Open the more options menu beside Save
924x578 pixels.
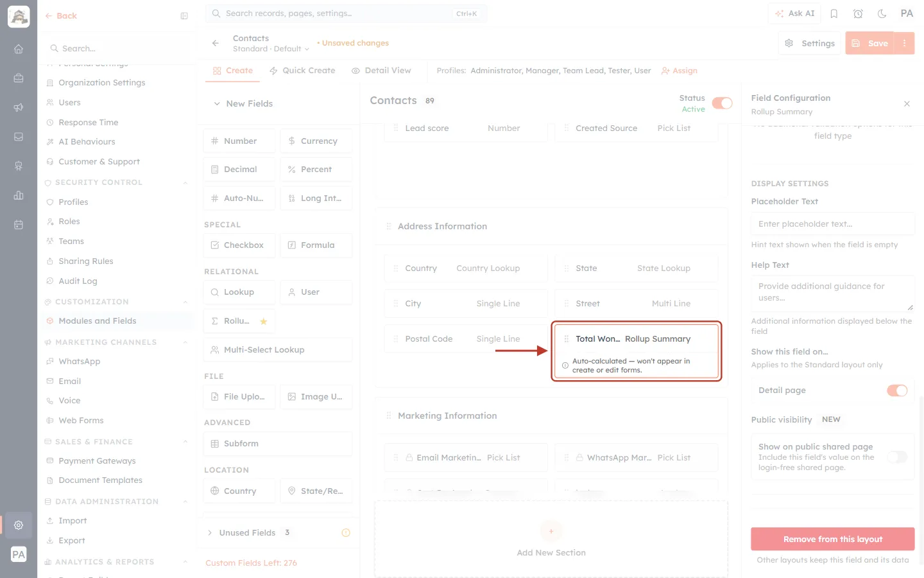pyautogui.click(x=905, y=43)
